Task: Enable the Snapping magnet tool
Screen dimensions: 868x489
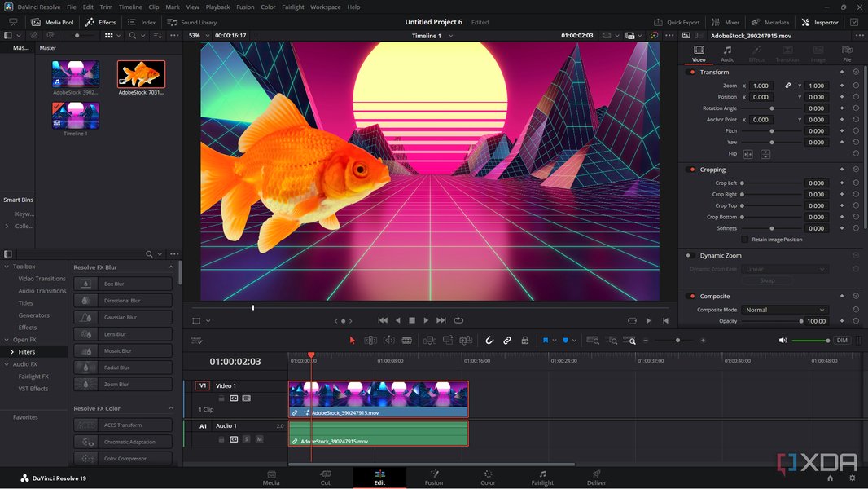Action: (489, 340)
